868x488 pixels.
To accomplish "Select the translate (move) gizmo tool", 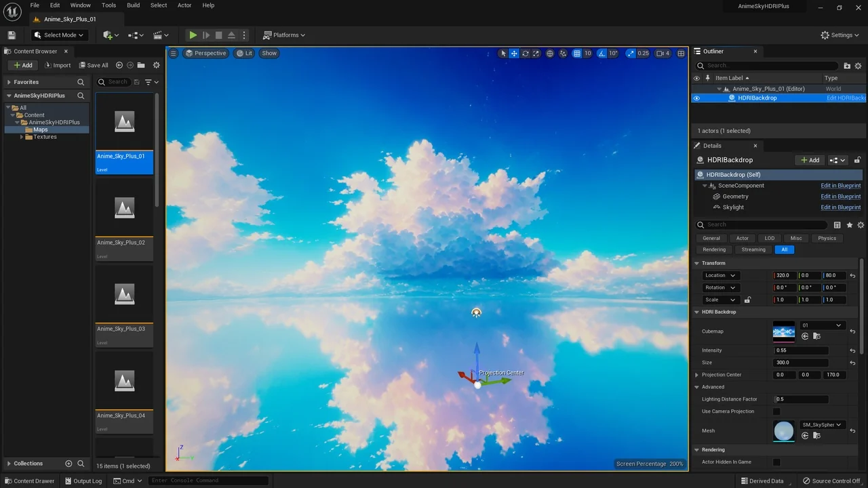I will [514, 54].
